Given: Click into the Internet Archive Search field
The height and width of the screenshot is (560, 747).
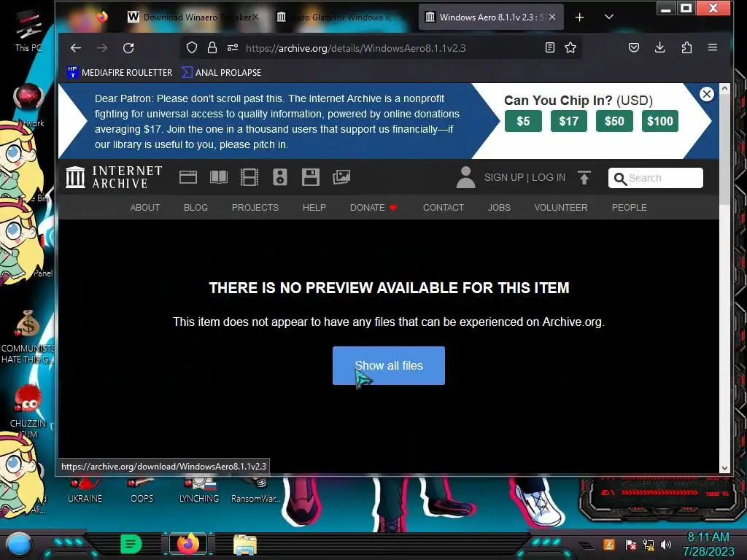Looking at the screenshot, I should pyautogui.click(x=656, y=178).
